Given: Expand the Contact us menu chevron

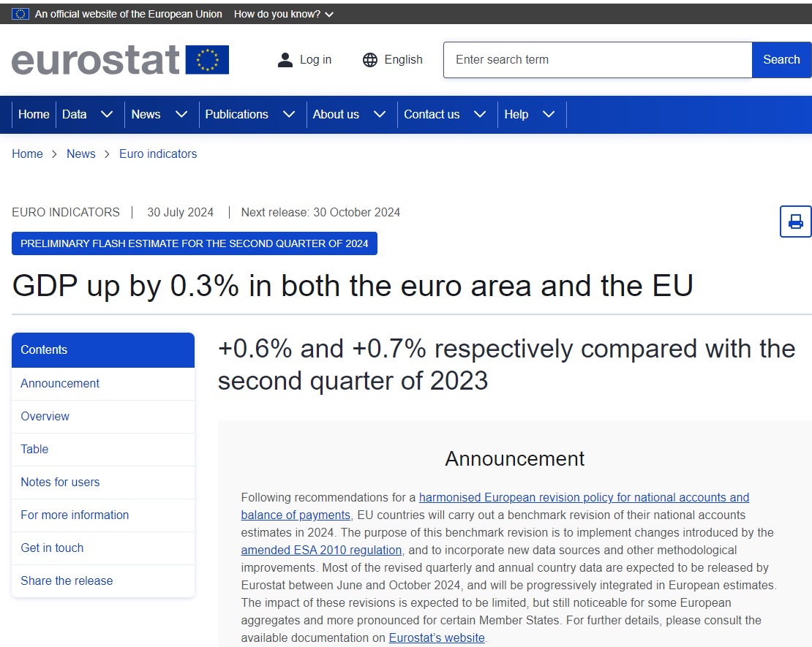Looking at the screenshot, I should click(480, 114).
